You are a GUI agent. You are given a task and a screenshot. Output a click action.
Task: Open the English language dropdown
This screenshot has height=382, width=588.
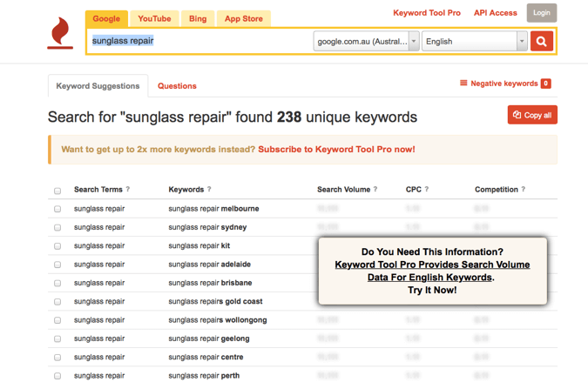point(475,41)
